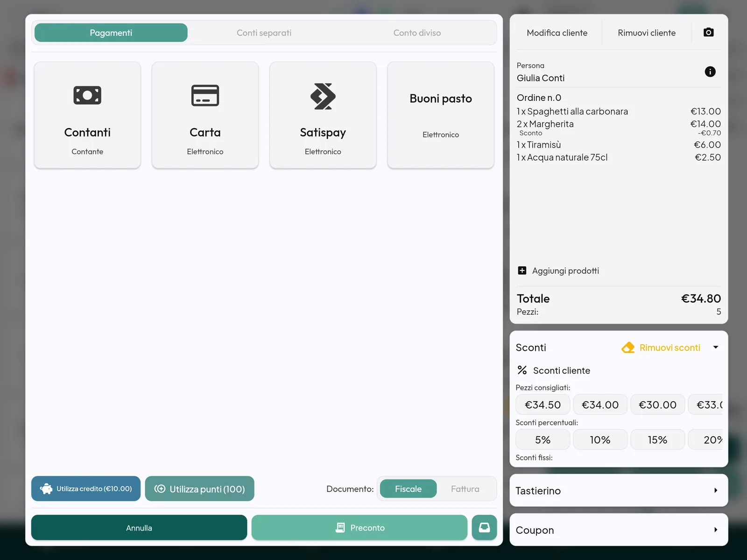Apply suggested price €34.00
The image size is (747, 560).
(600, 404)
